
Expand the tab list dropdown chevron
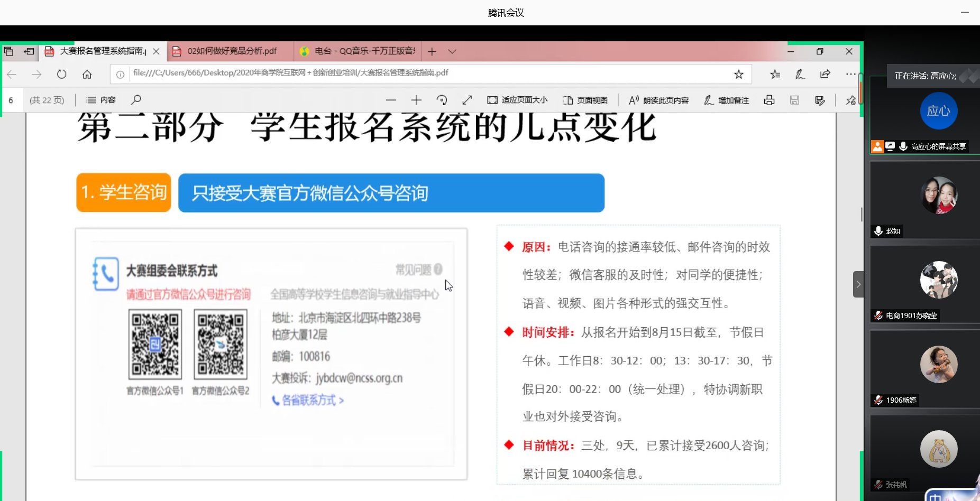coord(452,51)
